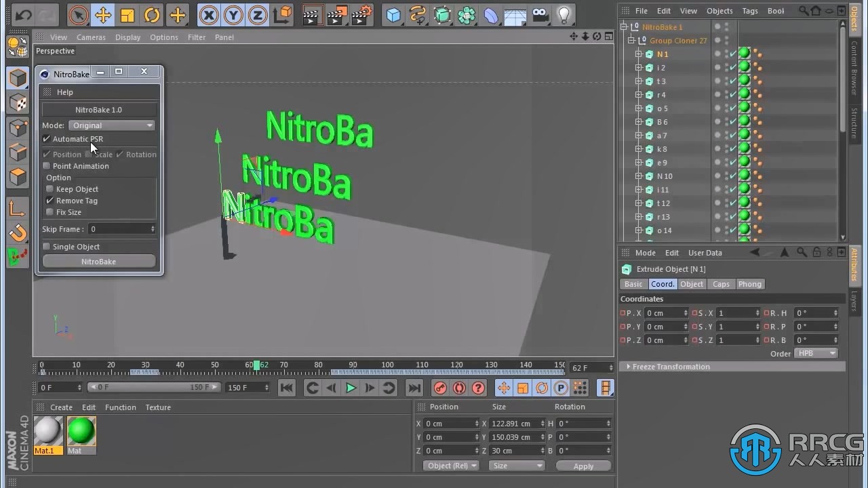This screenshot has height=488, width=868.
Task: Open the camera objects icon
Action: (x=540, y=14)
